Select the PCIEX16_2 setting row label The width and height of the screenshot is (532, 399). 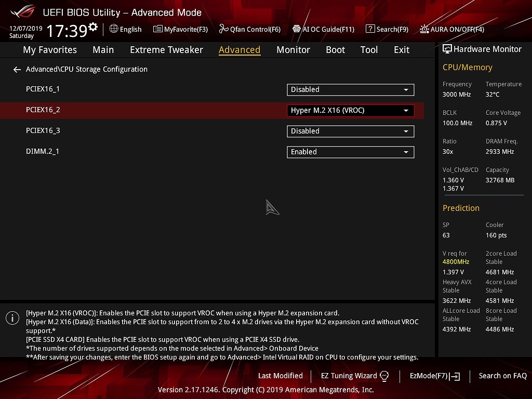point(43,110)
